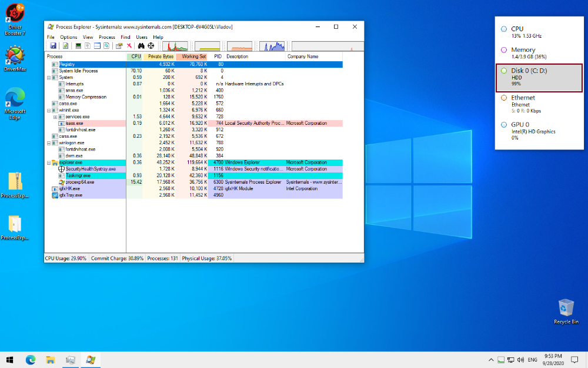
Task: Click the blue I/O history mini graph
Action: point(272,46)
